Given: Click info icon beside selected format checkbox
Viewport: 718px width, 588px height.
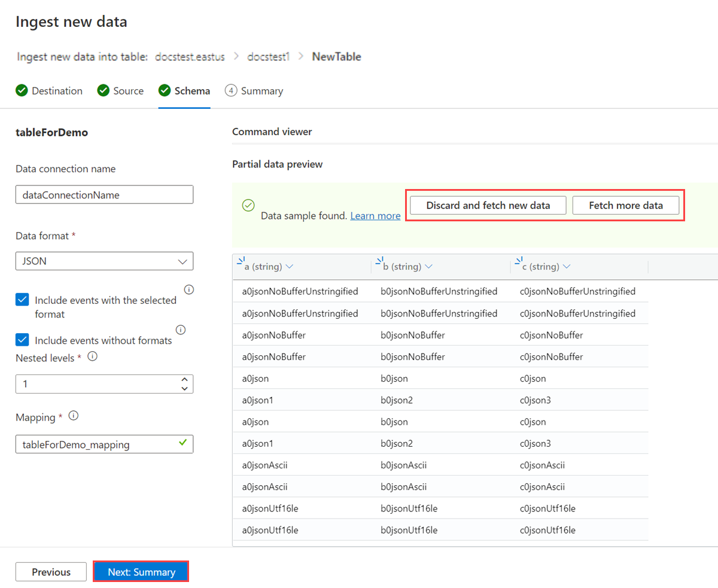Looking at the screenshot, I should (x=189, y=290).
